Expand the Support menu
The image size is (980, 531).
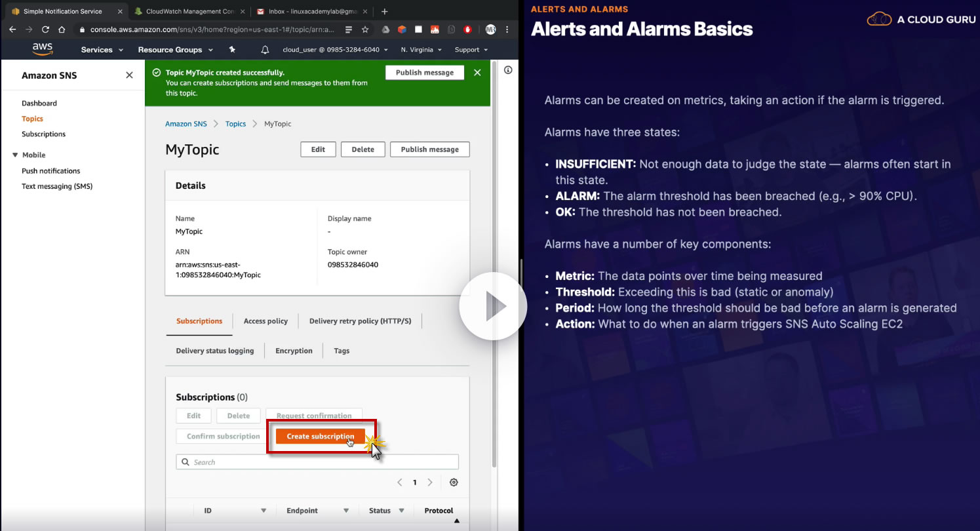(x=471, y=50)
